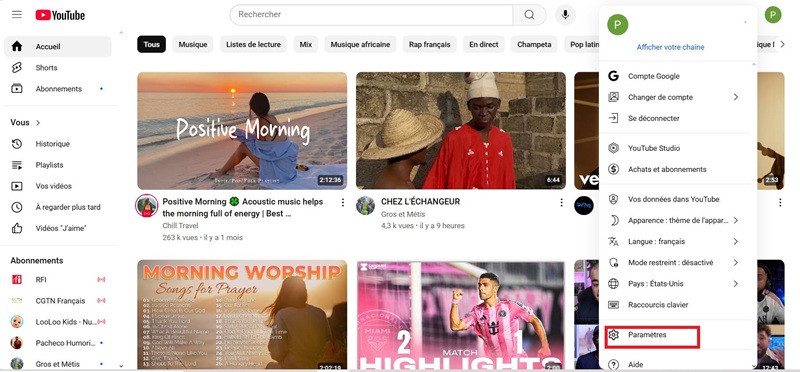
Task: Select Rap français chip
Action: click(x=430, y=44)
